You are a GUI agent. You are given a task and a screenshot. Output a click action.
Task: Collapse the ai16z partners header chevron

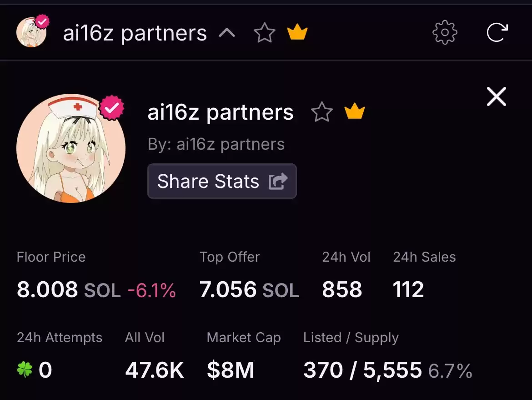[x=227, y=33]
